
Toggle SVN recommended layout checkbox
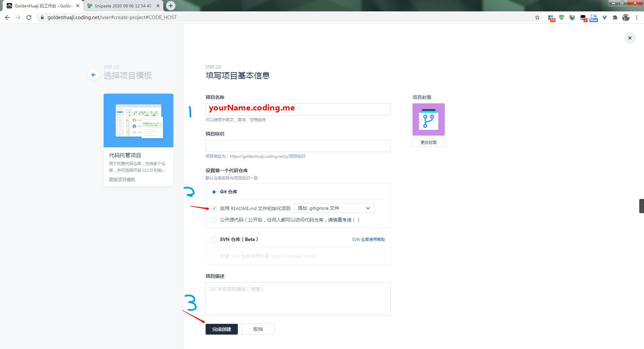(x=214, y=256)
